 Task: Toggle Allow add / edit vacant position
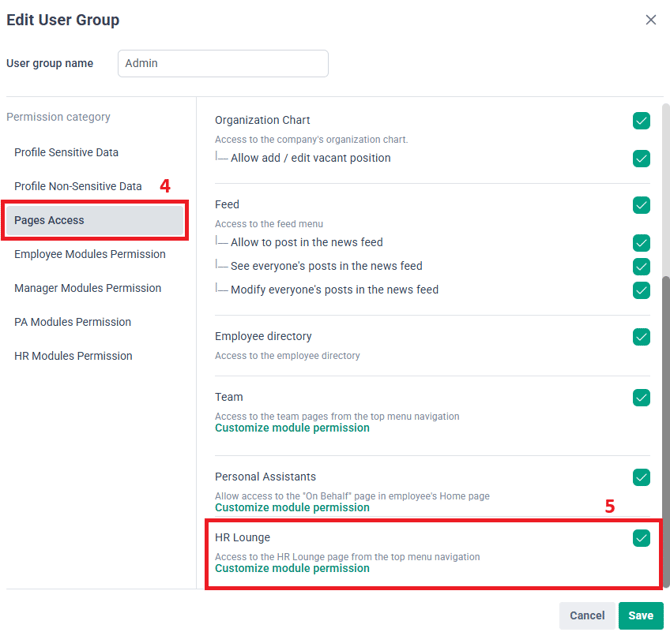(641, 158)
